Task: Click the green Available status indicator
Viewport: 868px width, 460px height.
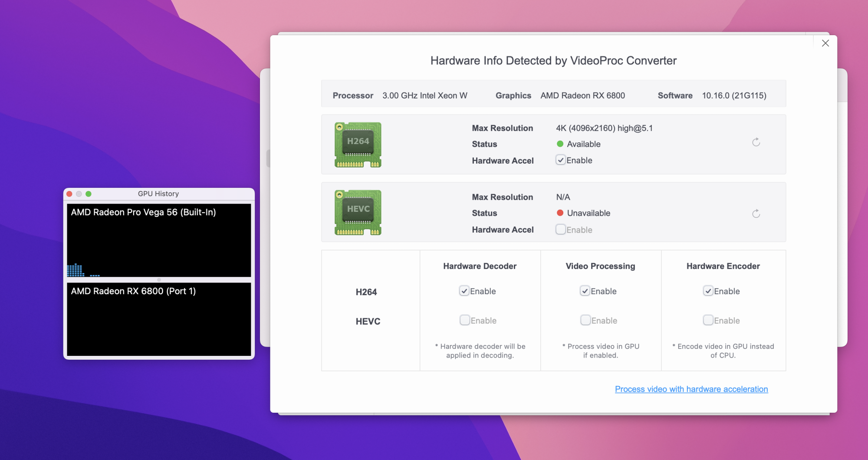Action: pyautogui.click(x=560, y=144)
